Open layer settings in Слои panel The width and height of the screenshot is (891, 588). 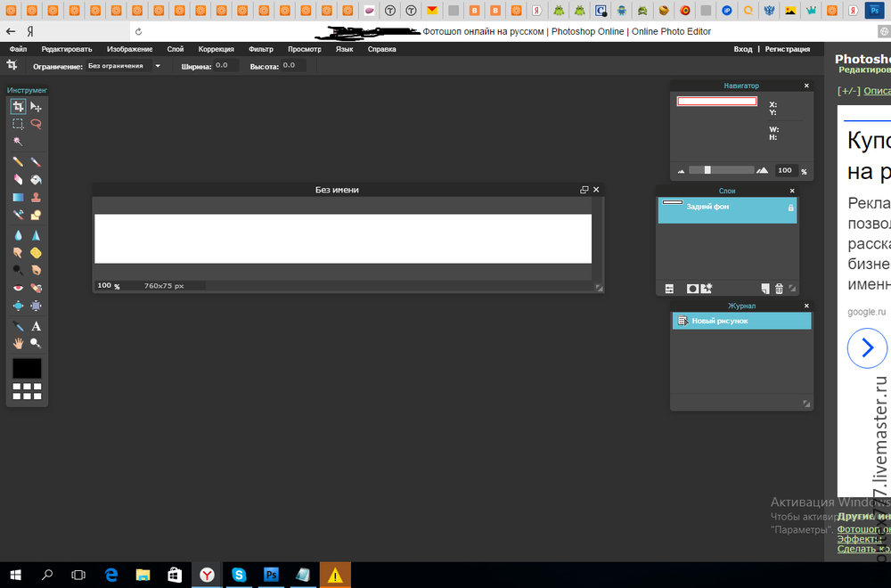(x=669, y=289)
